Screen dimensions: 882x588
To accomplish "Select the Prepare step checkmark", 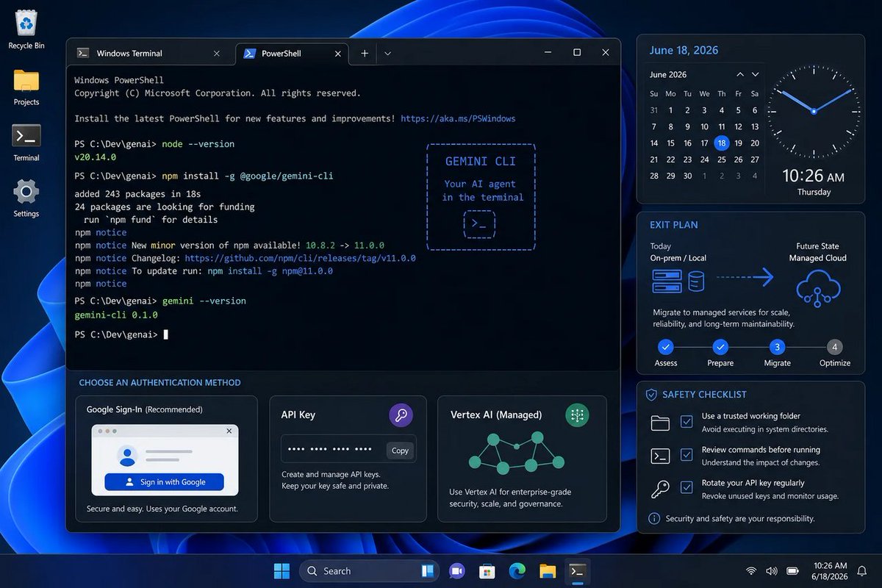I will (x=720, y=347).
